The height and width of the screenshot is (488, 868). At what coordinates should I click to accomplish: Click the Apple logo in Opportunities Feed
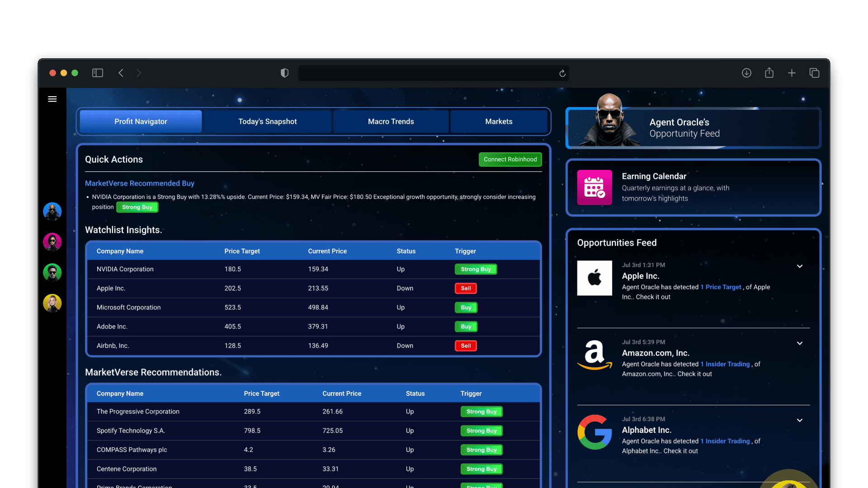pyautogui.click(x=594, y=278)
